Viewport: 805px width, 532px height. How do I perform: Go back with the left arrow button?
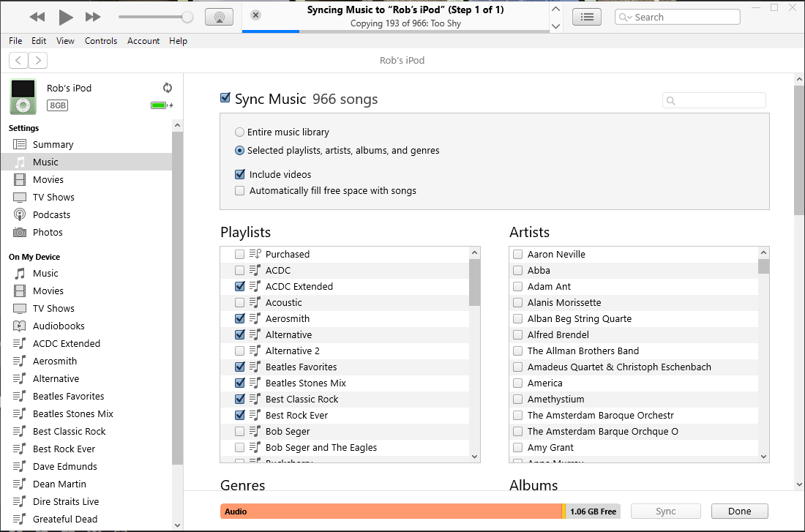point(18,60)
